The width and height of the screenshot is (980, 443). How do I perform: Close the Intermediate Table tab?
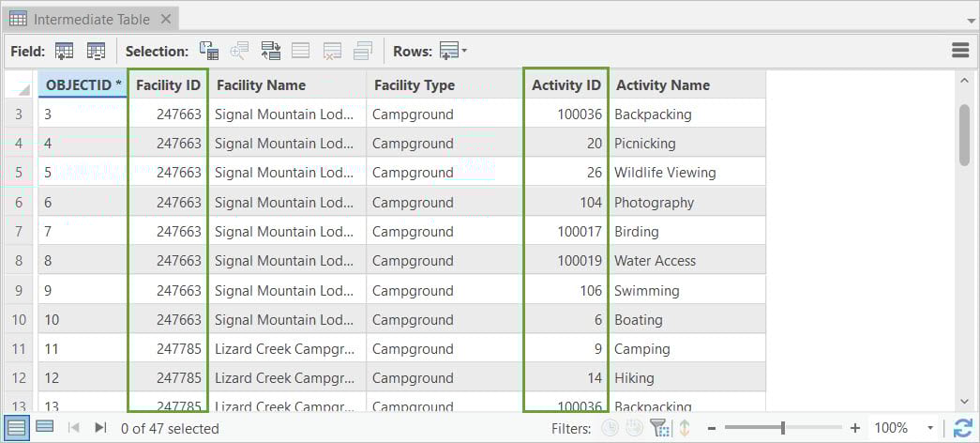[x=166, y=20]
